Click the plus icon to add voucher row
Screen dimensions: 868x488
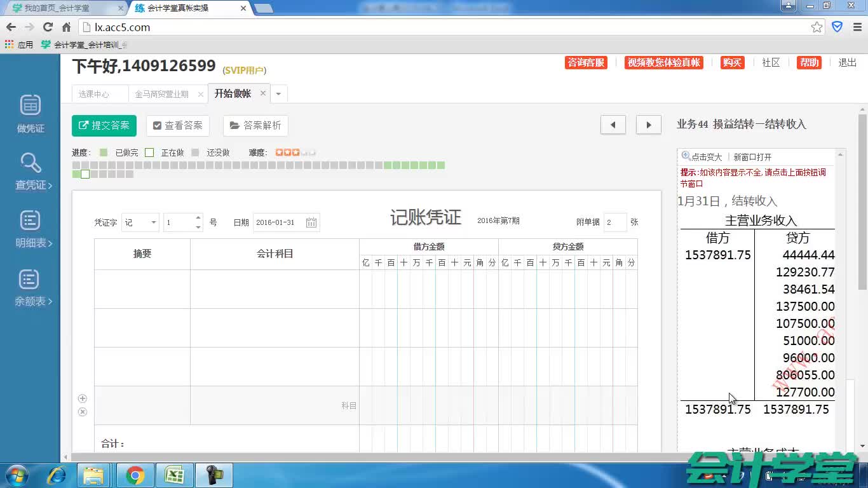click(x=82, y=398)
